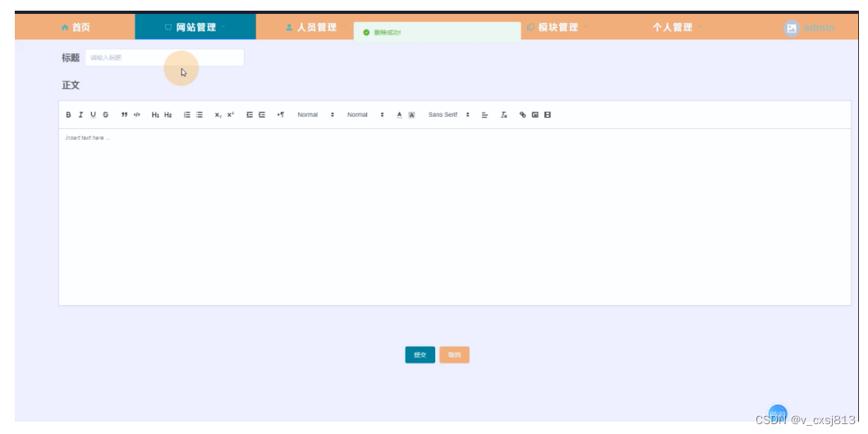Cancel with the 取消 button

(x=454, y=355)
